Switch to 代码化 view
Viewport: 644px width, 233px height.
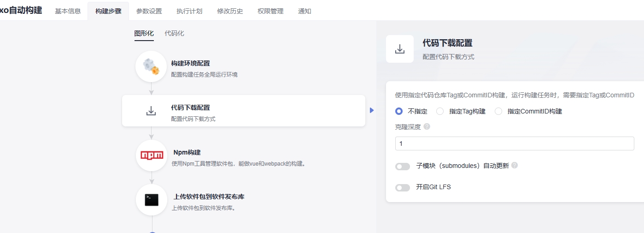point(174,33)
